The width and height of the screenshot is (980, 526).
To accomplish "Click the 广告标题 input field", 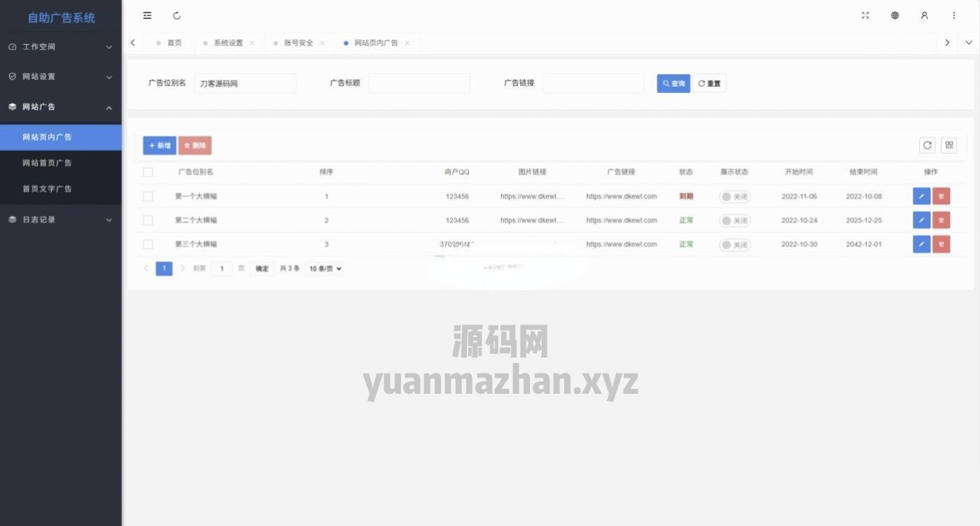I will (419, 83).
